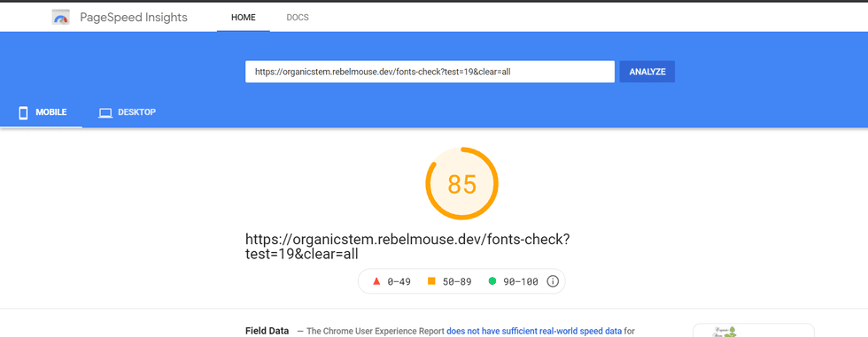
Task: Open 'does not have sufficient real-world speed data' link
Action: 534,331
